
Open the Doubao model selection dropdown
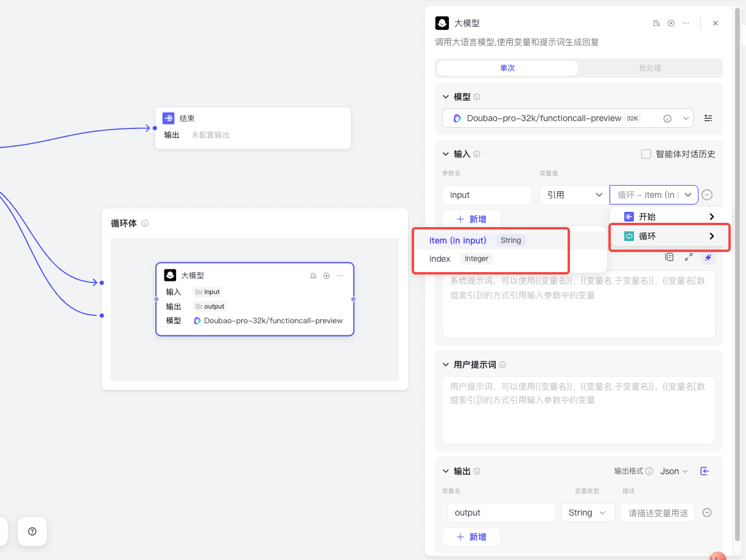568,118
